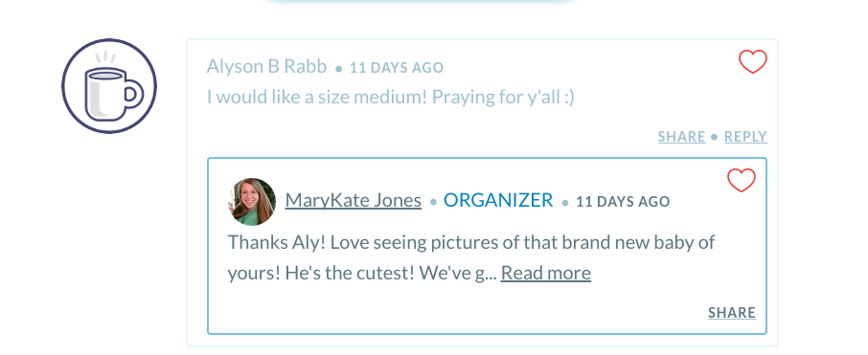Open MaryKate Jones's profile photo
Viewport: 868px width, 355px height.
252,201
